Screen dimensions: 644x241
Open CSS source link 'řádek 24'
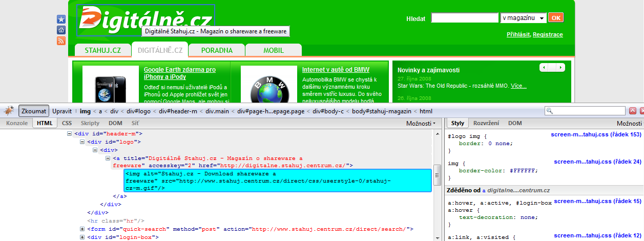(x=598, y=162)
